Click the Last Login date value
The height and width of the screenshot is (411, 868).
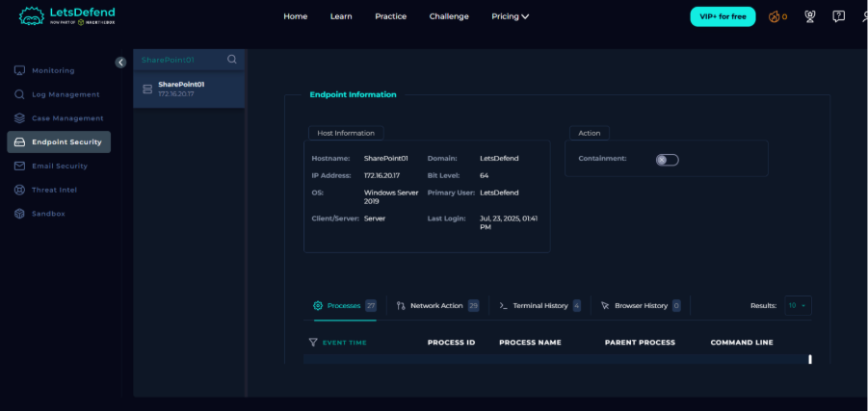(508, 222)
